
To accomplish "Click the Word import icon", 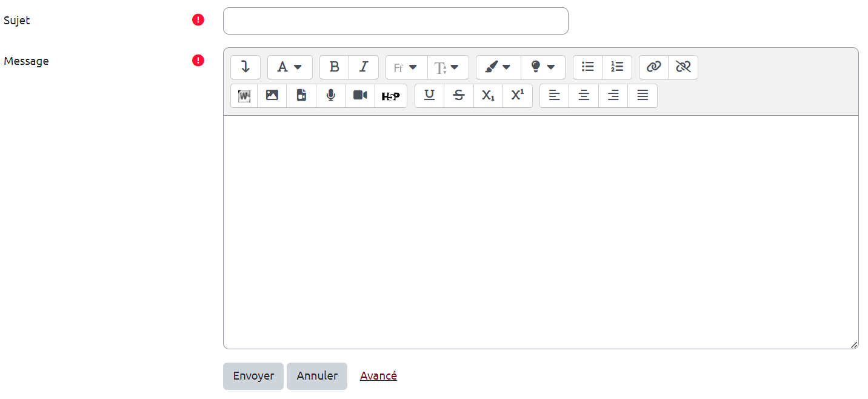I will (244, 96).
